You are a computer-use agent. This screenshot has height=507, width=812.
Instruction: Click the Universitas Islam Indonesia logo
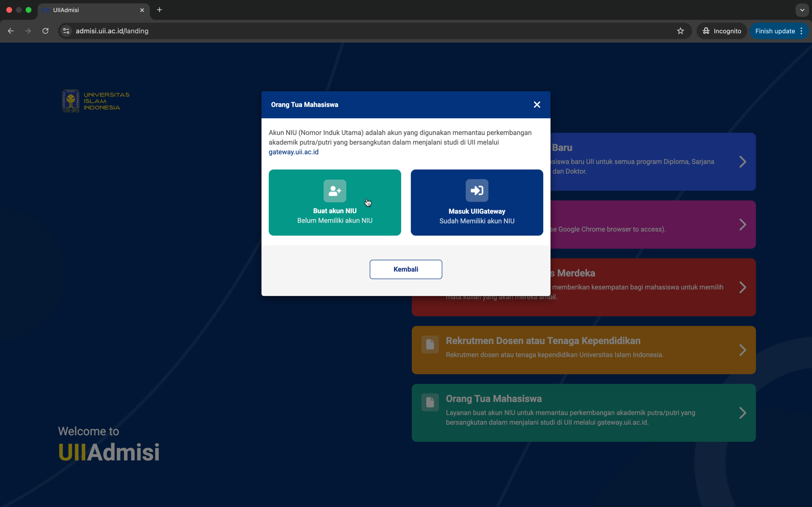tap(95, 101)
